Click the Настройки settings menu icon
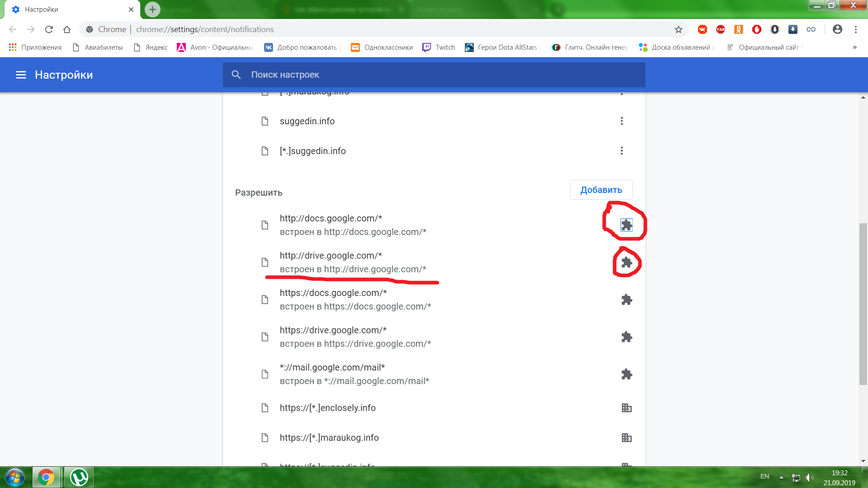The width and height of the screenshot is (868, 488). pyautogui.click(x=21, y=75)
